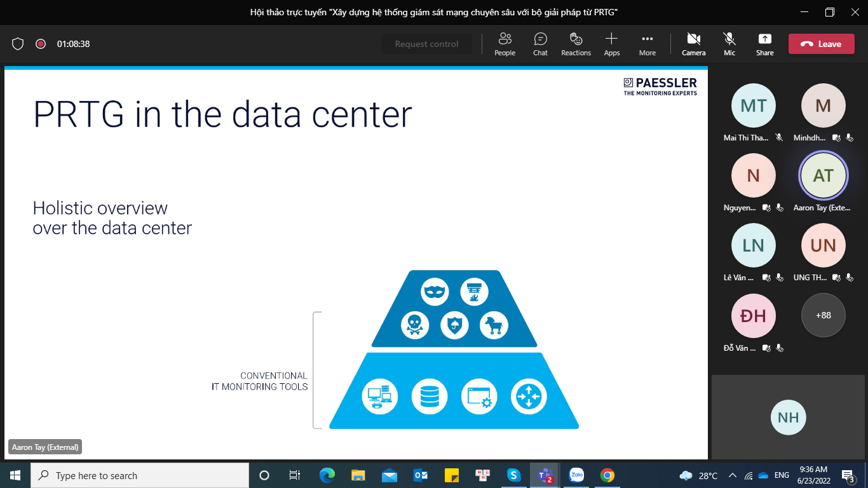Open Microsoft Edge from taskbar
This screenshot has width=868, height=488.
point(327,475)
